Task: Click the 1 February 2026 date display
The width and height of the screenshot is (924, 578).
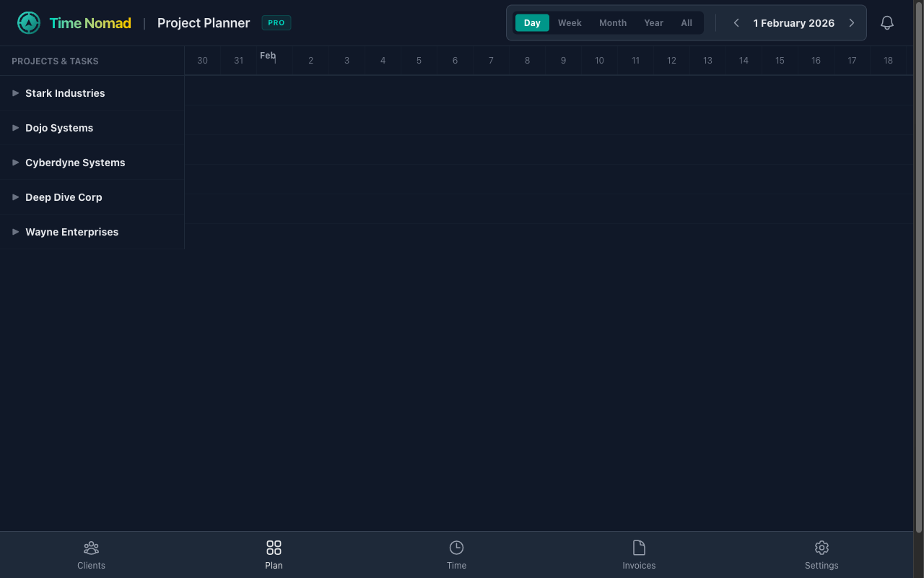Action: click(x=793, y=22)
